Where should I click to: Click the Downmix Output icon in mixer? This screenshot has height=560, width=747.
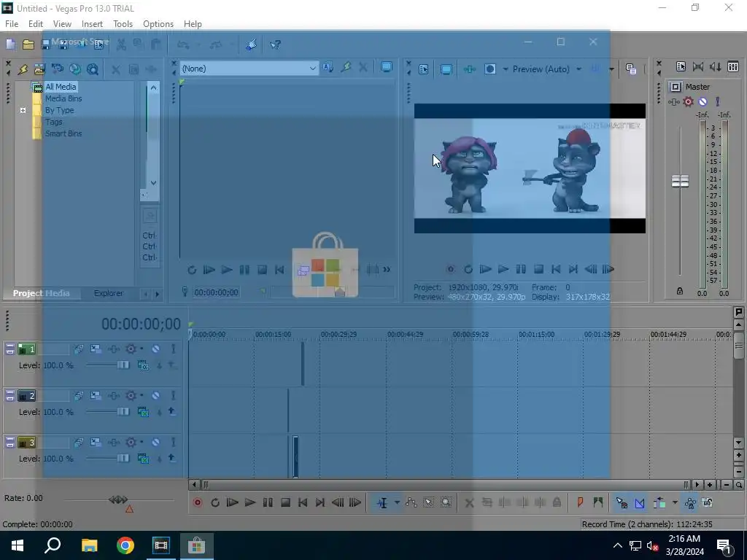pos(698,66)
